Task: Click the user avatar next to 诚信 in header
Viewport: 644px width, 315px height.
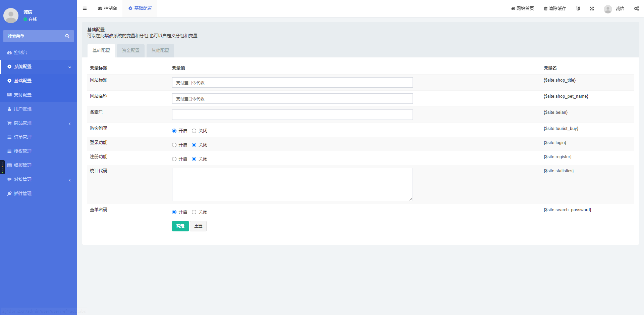Action: click(x=608, y=9)
